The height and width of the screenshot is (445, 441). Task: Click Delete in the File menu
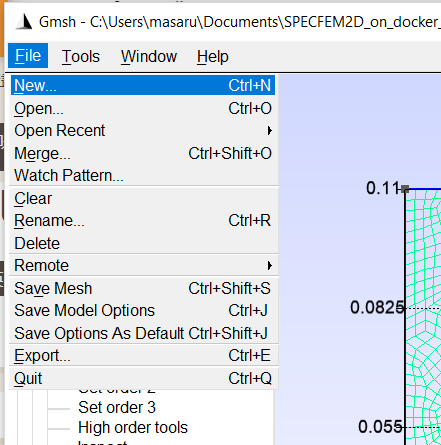point(143,243)
